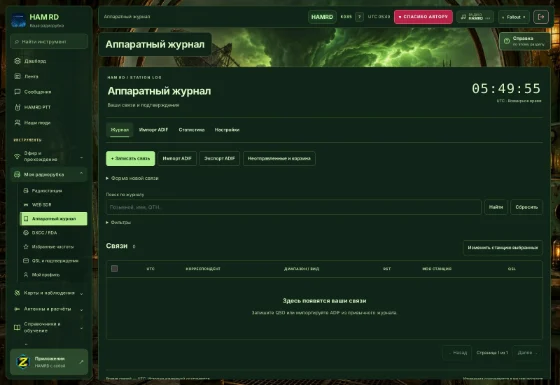560x385 pixels.
Task: Click the music note radio icon
Action: pos(464,17)
